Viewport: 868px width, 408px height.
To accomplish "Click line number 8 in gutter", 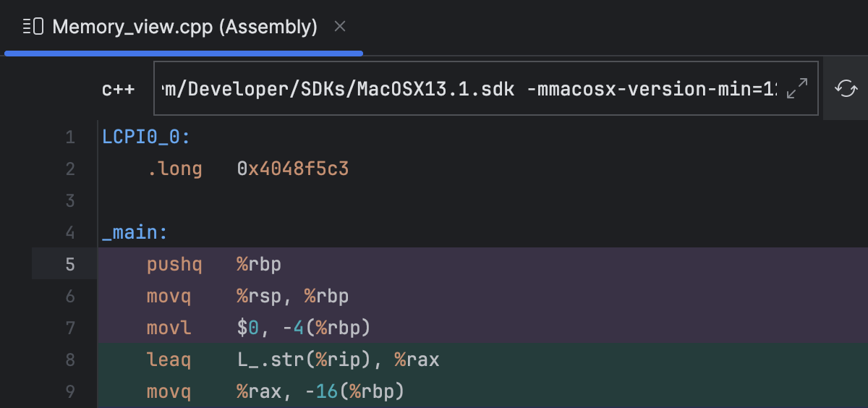I will click(x=70, y=360).
